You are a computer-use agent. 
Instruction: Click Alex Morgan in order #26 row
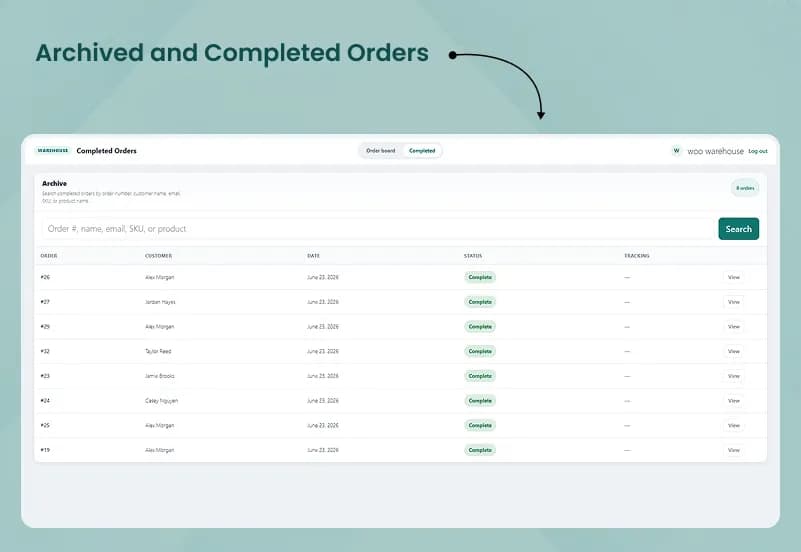[x=159, y=277]
